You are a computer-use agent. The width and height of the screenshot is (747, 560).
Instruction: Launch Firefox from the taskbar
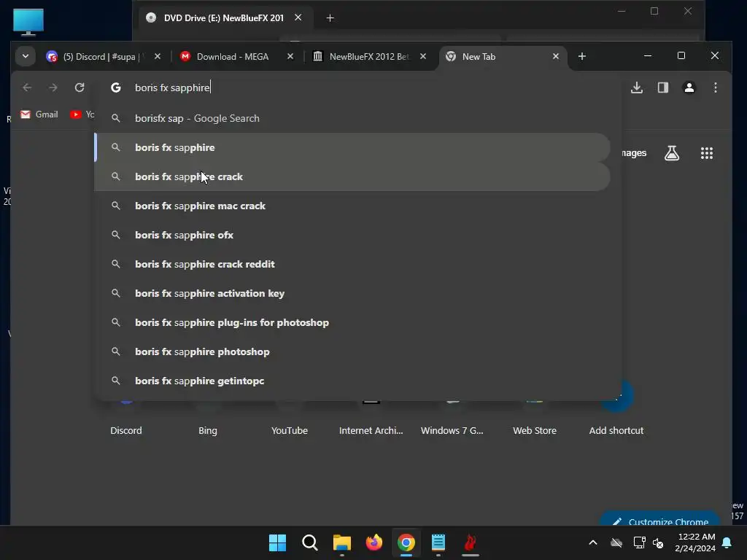[374, 542]
